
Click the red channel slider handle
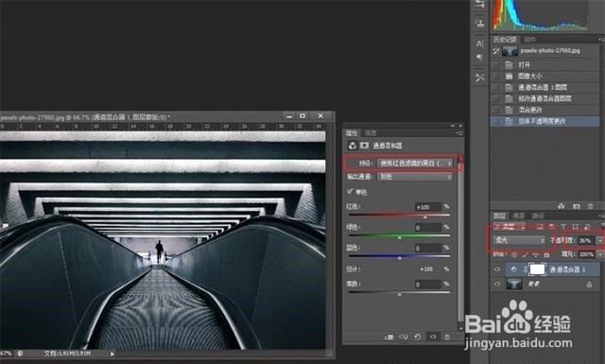pos(424,217)
